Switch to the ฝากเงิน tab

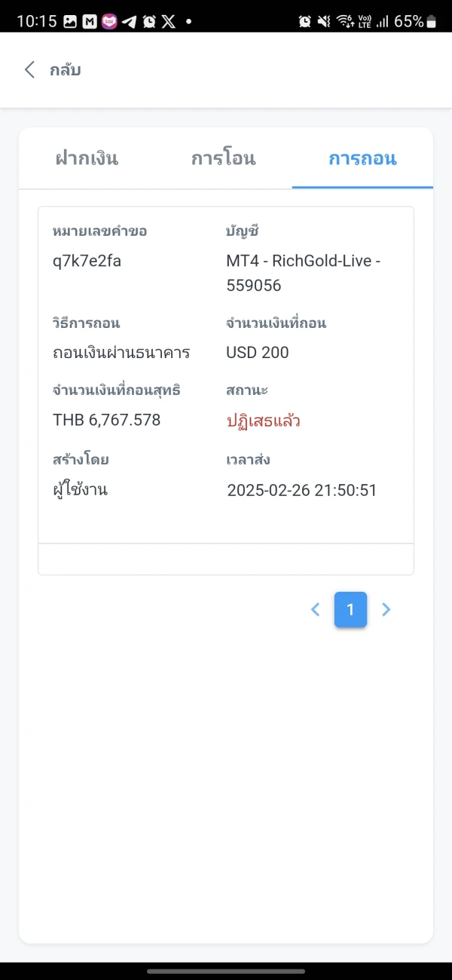coord(87,158)
